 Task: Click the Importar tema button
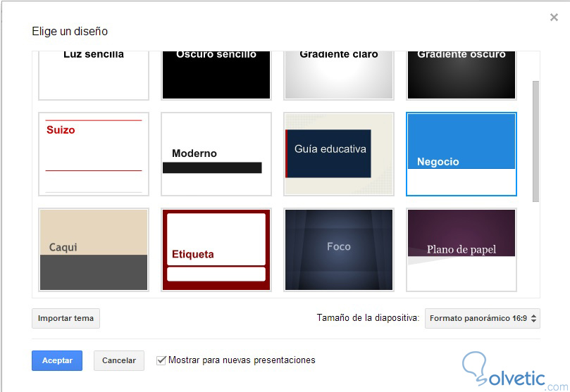[x=66, y=318]
